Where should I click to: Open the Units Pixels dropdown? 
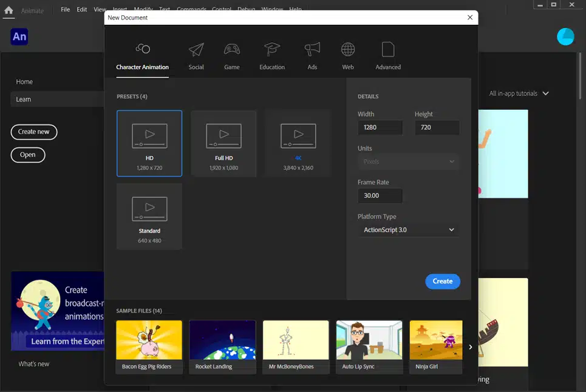(x=409, y=161)
